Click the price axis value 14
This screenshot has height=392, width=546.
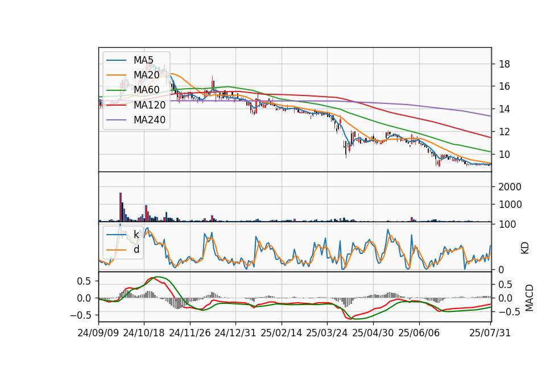pyautogui.click(x=504, y=109)
